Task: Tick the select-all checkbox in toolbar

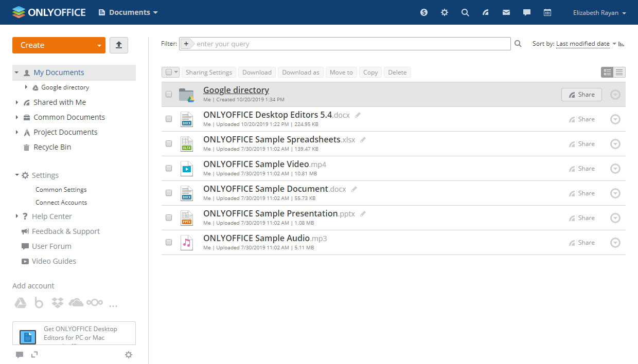Action: 168,72
